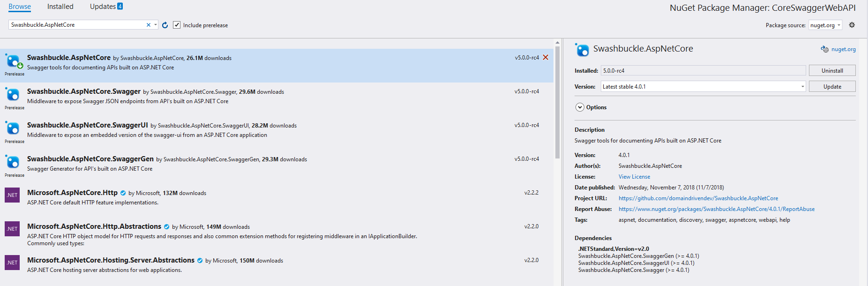
Task: Click the Swashbuckle.AspNetCore.SwaggerGen package icon
Action: 13,162
